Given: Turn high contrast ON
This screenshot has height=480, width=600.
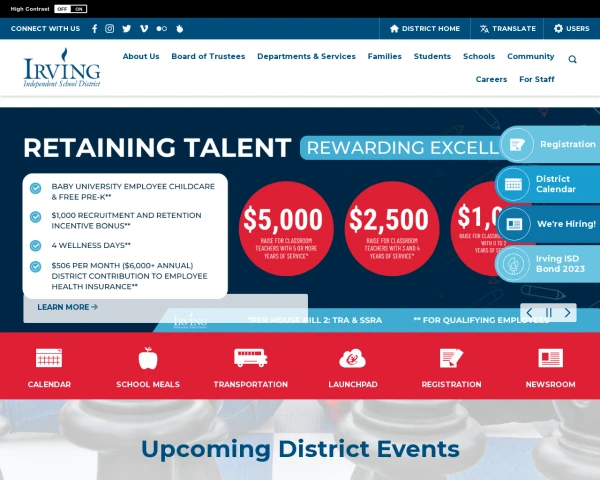Looking at the screenshot, I should [x=79, y=9].
